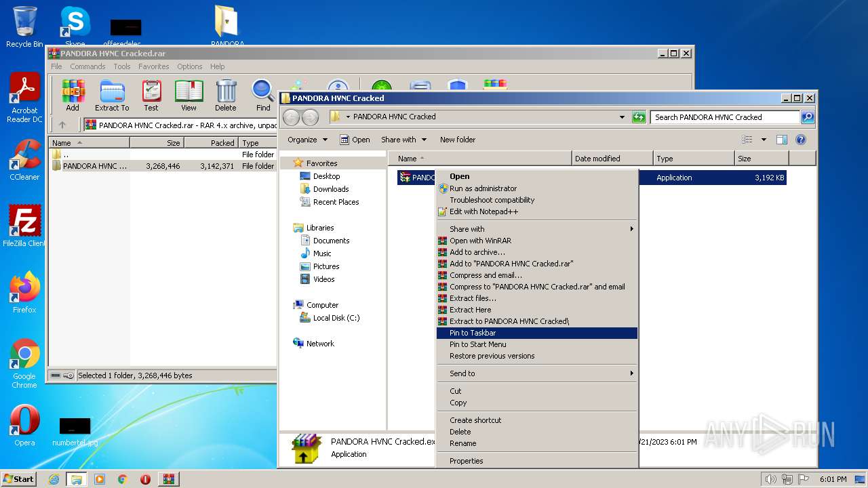Open the Commands menu in WinRAR

(87, 66)
